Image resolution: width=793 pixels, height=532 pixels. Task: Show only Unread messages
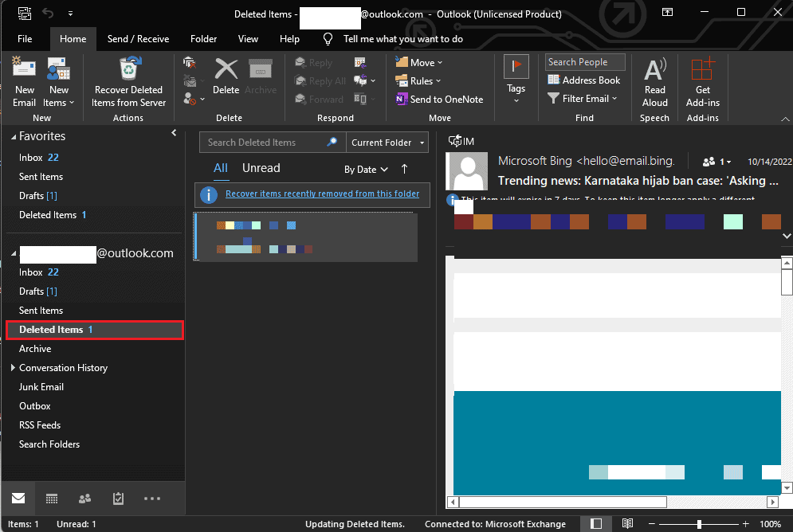tap(261, 168)
